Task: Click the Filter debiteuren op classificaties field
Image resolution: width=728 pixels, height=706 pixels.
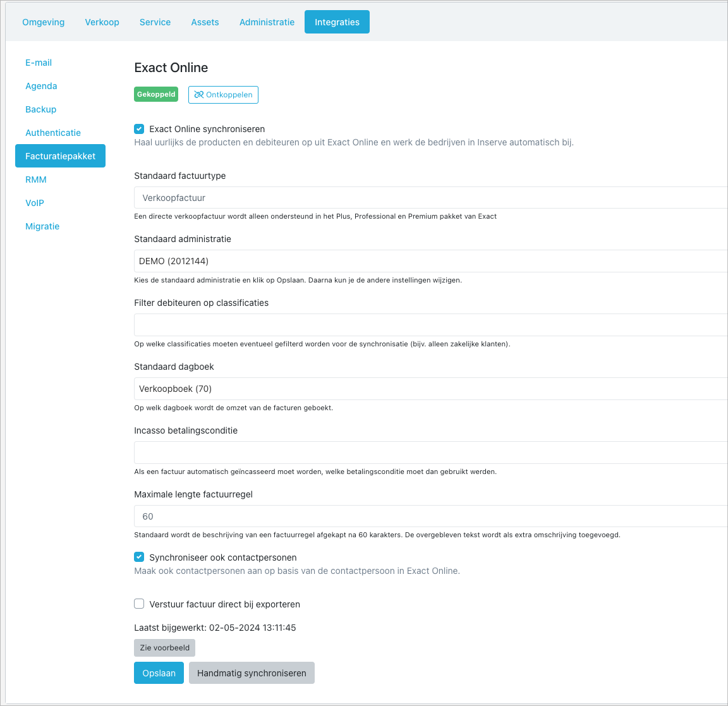Action: click(431, 325)
